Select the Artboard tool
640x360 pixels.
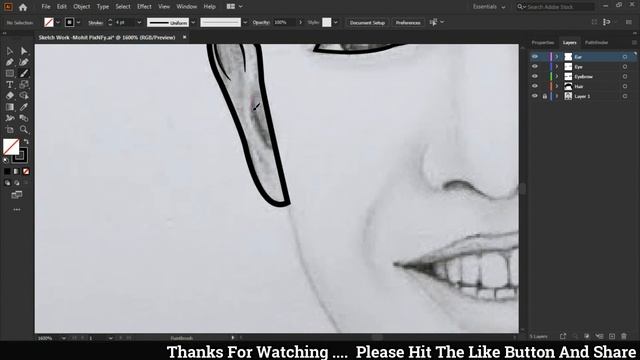9,130
